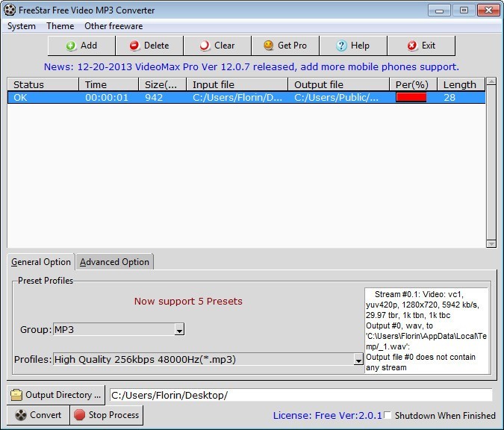504x430 pixels.
Task: Click the Clear button's red circle icon
Action: [205, 46]
